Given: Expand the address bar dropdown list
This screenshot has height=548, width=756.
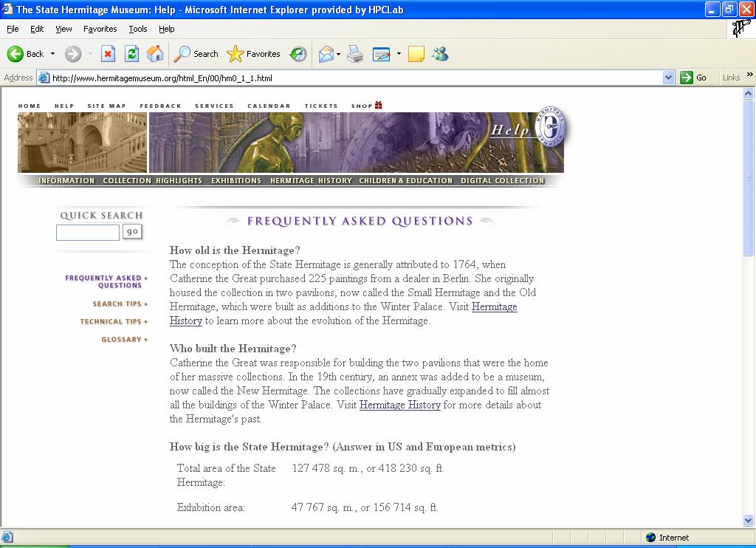Looking at the screenshot, I should pos(668,78).
